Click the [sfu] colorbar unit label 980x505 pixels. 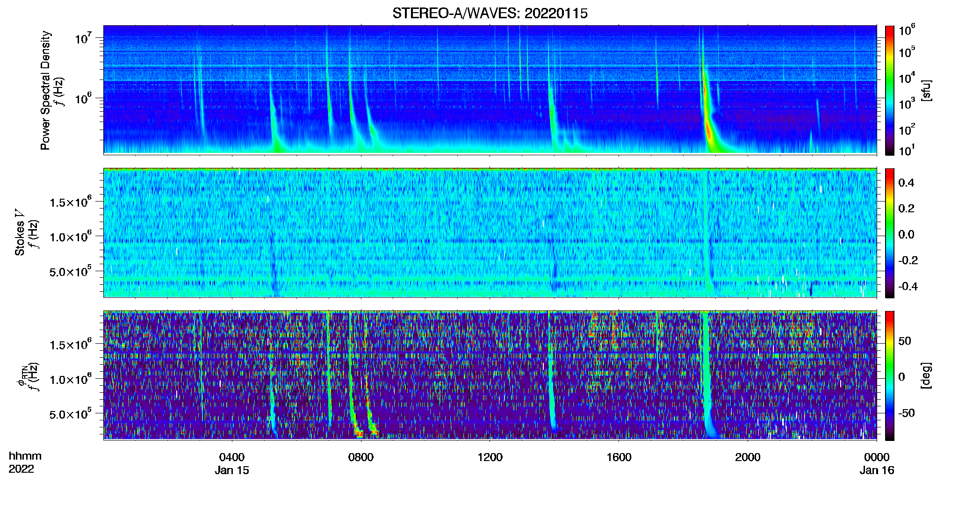926,90
